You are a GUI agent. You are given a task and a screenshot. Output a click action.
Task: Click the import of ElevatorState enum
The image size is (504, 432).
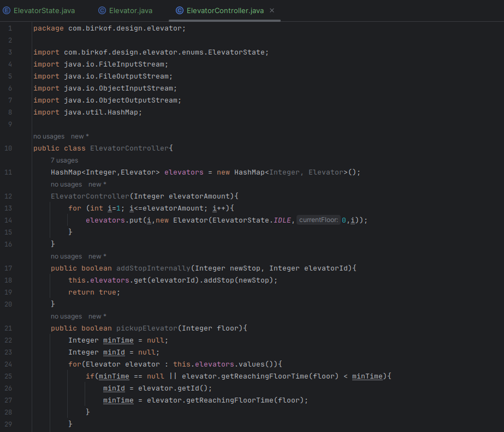(151, 52)
